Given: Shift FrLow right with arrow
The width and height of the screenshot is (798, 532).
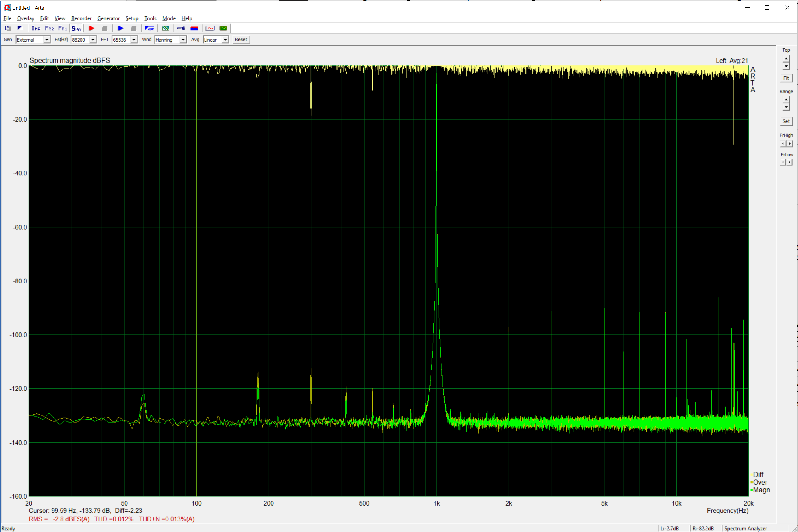Looking at the screenshot, I should click(x=790, y=162).
